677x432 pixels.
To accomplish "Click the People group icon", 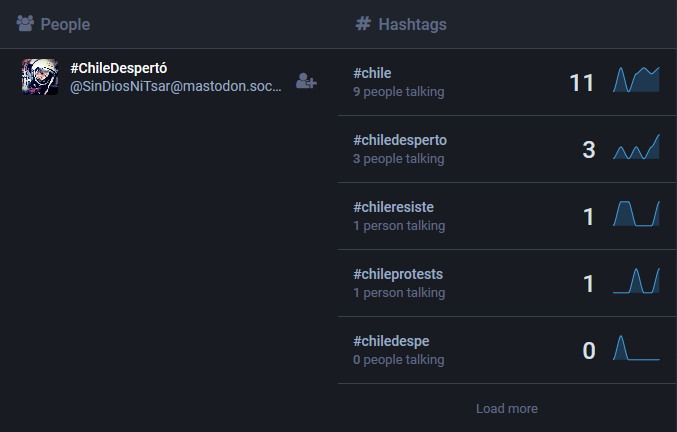I will [x=25, y=23].
